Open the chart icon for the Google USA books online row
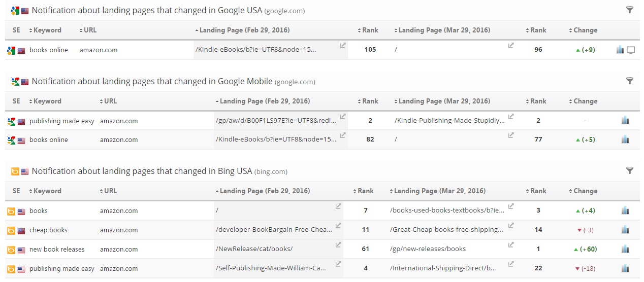The width and height of the screenshot is (644, 282). click(x=620, y=50)
